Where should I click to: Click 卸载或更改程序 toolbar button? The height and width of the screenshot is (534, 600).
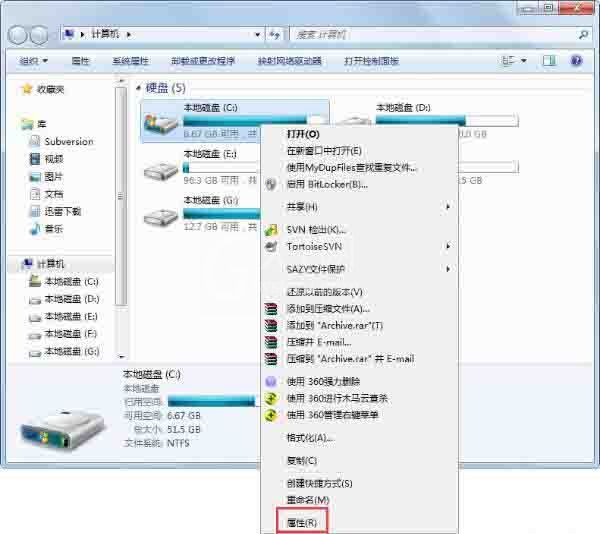coord(203,61)
